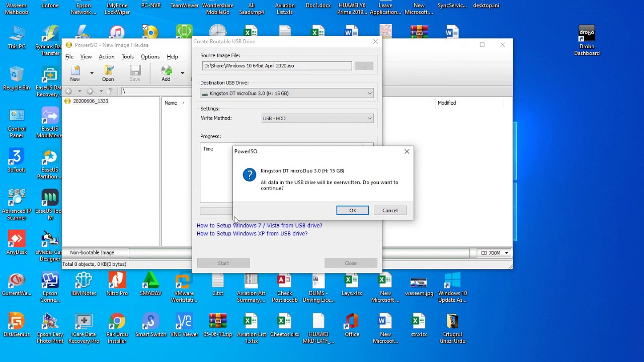
Task: Open Ertugrul Ghazi Urdu desktop icon
Action: 452,328
